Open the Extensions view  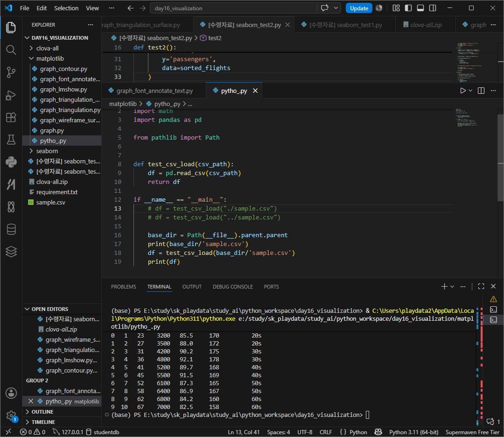click(x=11, y=117)
